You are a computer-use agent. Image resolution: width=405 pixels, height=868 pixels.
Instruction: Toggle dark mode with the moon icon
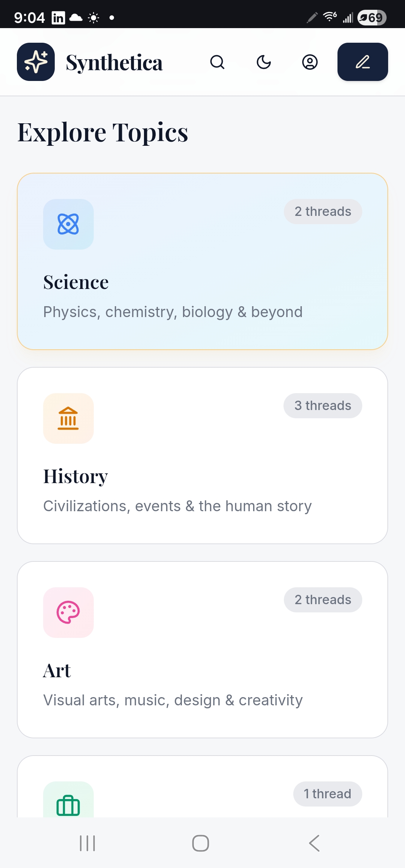tap(264, 62)
